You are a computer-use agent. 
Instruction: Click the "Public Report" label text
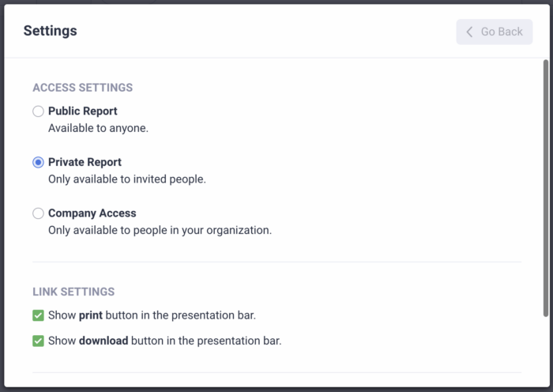click(83, 111)
